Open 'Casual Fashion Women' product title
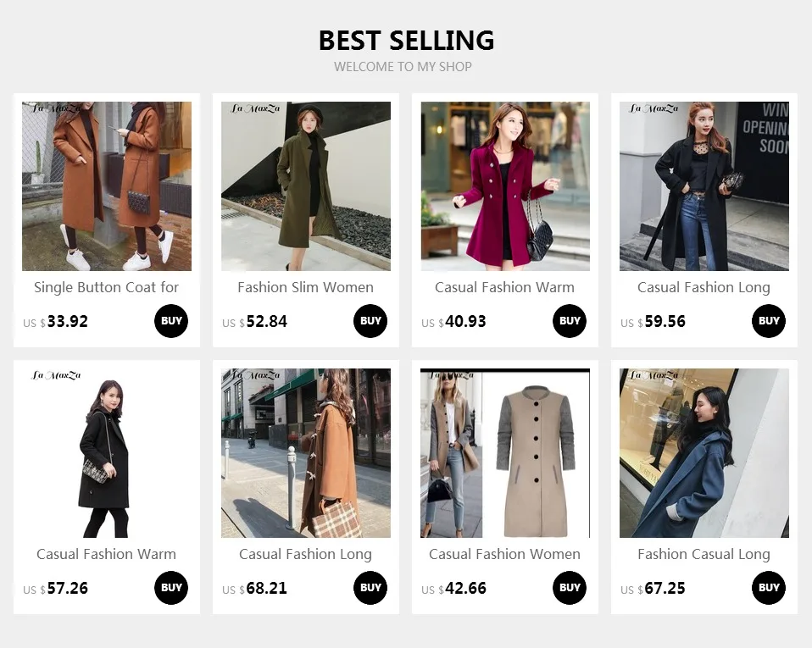This screenshot has width=812, height=648. 504,554
